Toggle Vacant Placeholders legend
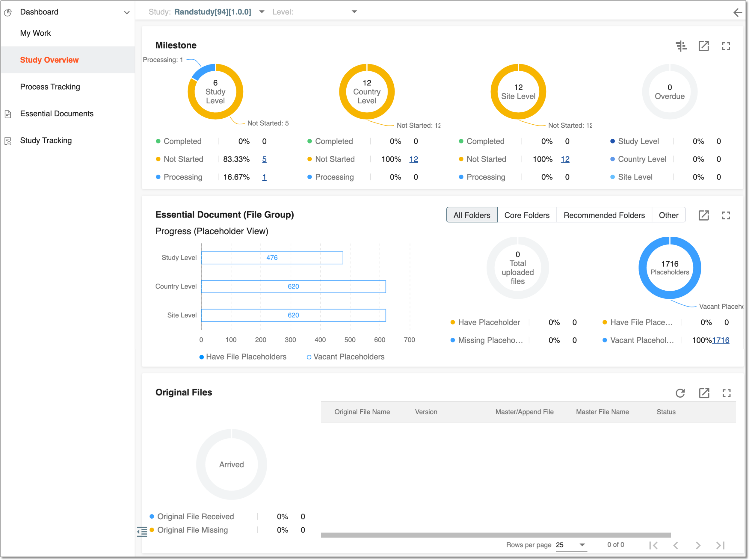The image size is (749, 560). coord(345,357)
